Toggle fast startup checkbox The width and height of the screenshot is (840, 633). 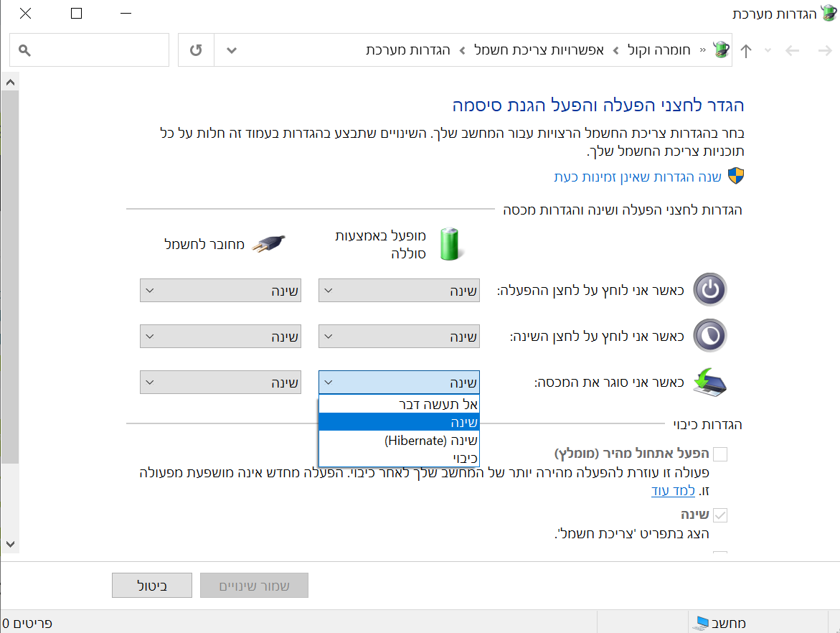720,454
